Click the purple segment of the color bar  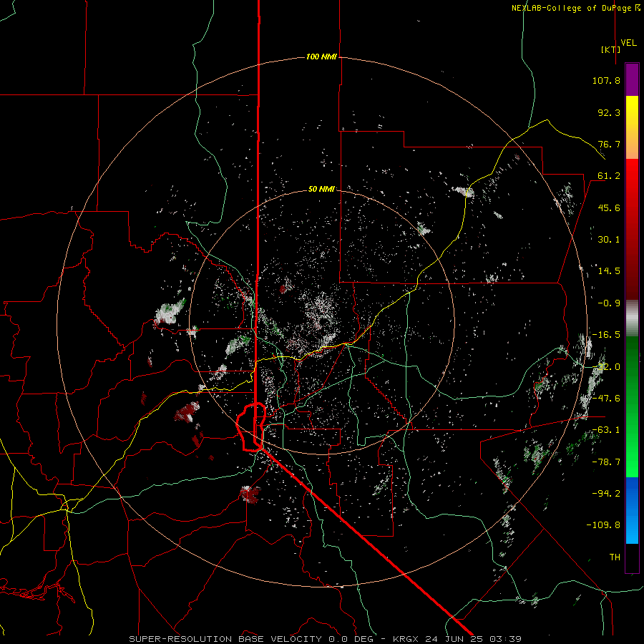(632, 79)
